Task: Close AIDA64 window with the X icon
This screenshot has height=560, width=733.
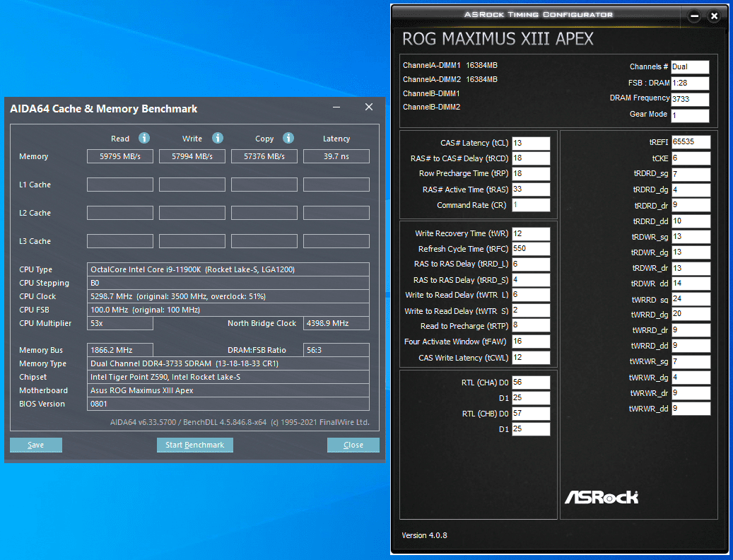Action: (x=369, y=107)
